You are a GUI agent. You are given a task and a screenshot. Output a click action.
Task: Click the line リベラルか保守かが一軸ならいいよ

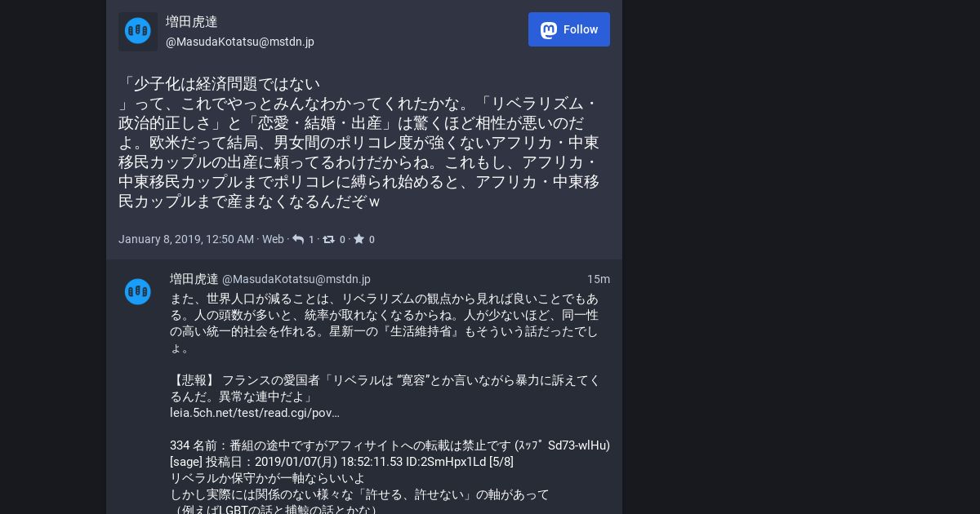268,478
